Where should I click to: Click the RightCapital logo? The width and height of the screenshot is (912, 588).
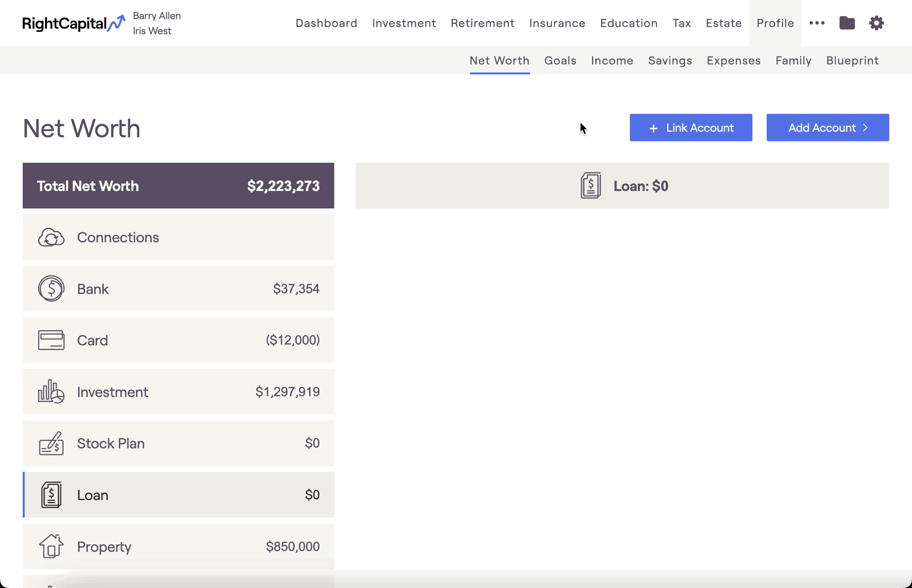coord(74,23)
